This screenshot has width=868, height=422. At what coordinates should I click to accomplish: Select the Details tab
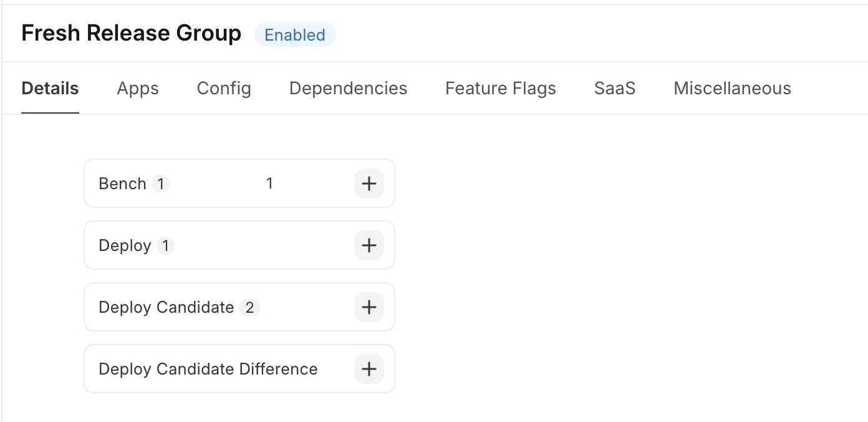click(x=50, y=89)
